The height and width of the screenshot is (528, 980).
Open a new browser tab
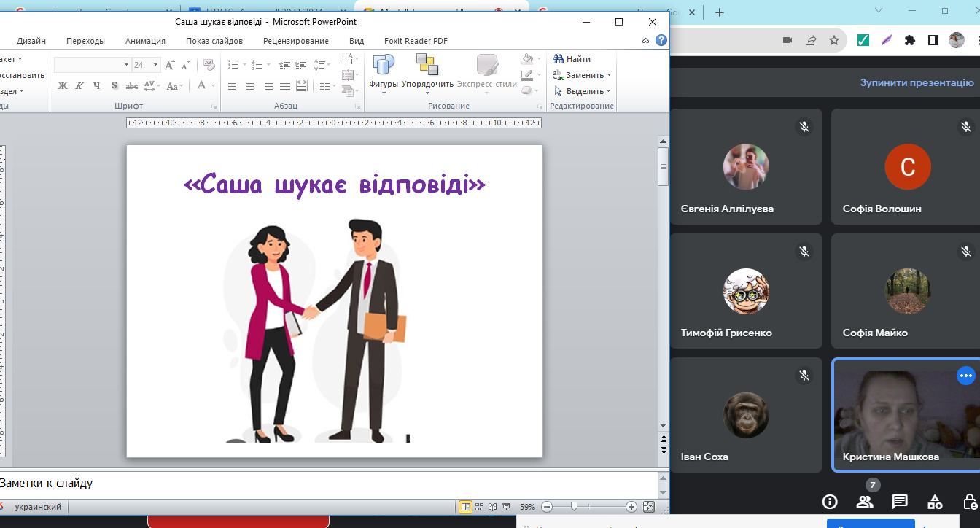coord(720,12)
